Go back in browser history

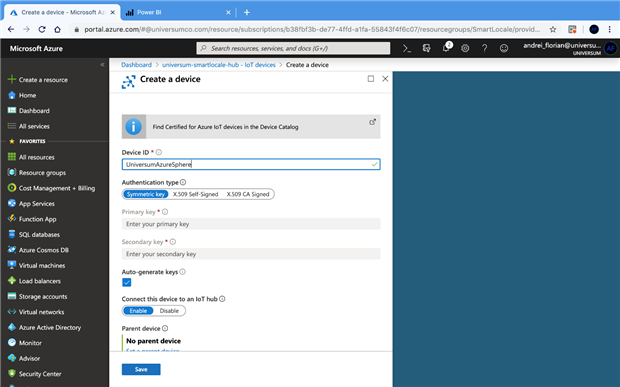[11, 29]
